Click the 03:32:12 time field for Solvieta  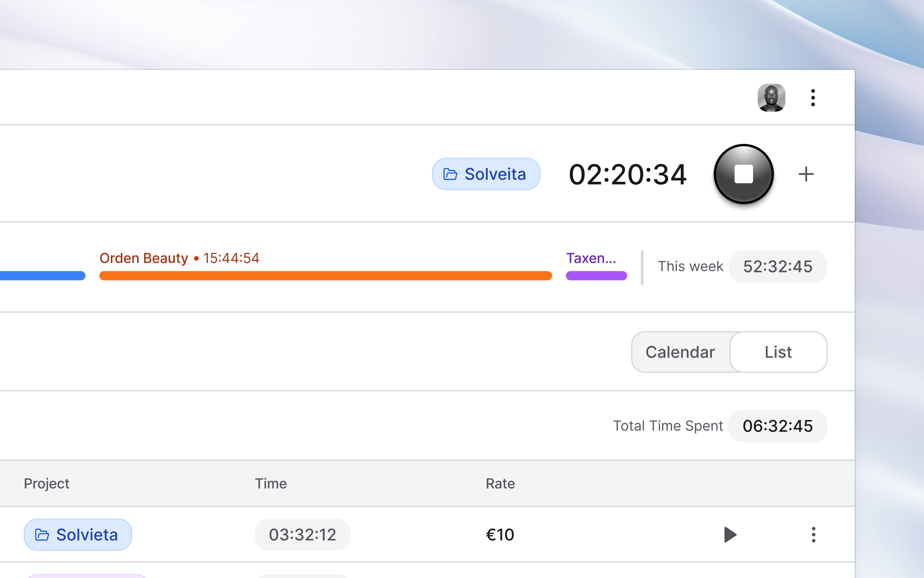coord(303,534)
